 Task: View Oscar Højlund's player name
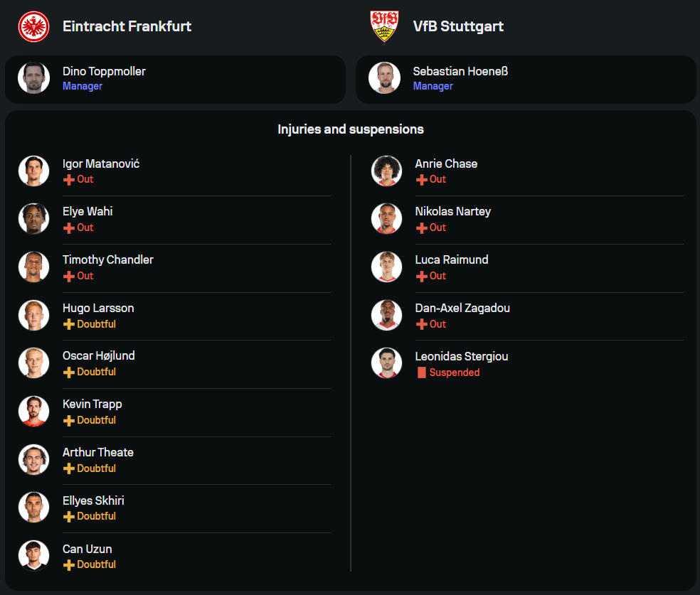coord(98,355)
